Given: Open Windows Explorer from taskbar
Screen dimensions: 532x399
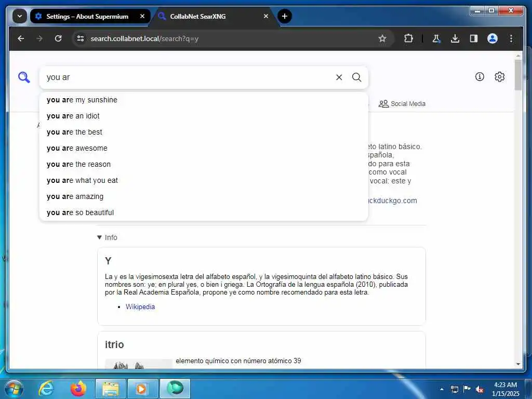Looking at the screenshot, I should [111, 389].
